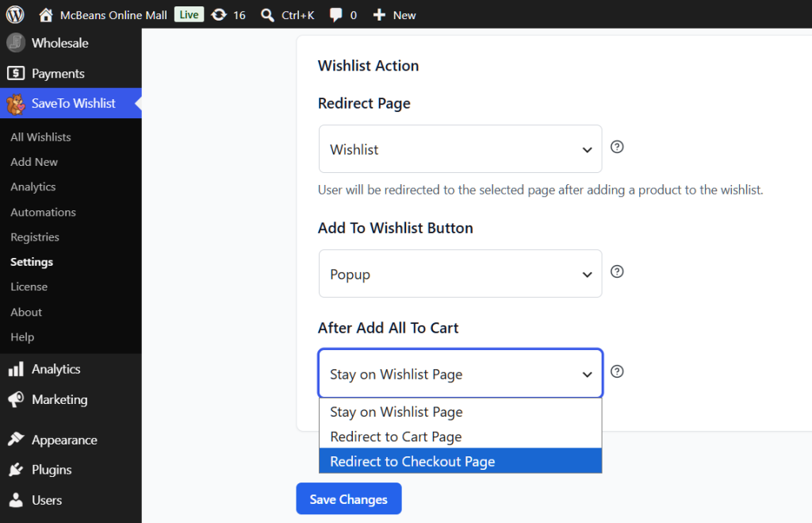Click the Plugins menu label
Screen dimensions: 812x523
coord(52,470)
